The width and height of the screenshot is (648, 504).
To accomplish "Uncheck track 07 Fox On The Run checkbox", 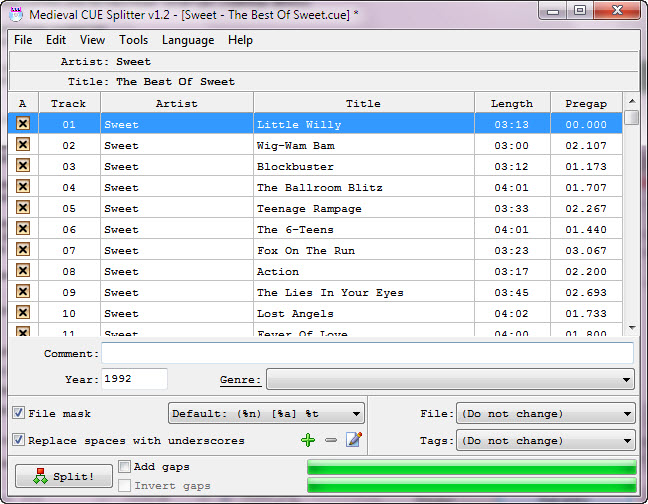I will point(23,250).
